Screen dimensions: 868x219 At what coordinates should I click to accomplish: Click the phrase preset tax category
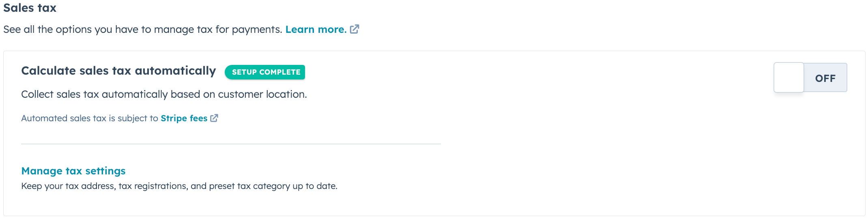pyautogui.click(x=250, y=186)
